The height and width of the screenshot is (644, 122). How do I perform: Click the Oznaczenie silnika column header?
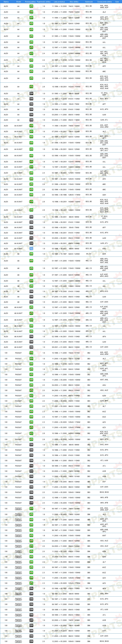coord(104,2)
